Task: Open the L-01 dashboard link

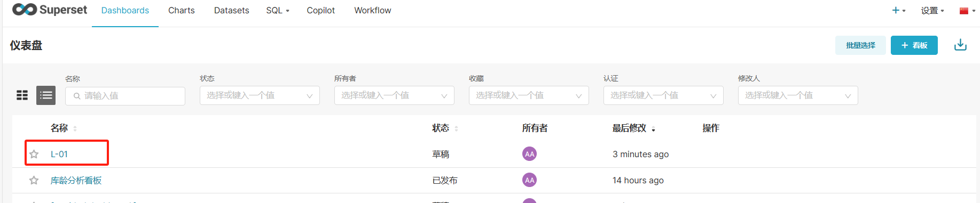Action: pyautogui.click(x=59, y=154)
